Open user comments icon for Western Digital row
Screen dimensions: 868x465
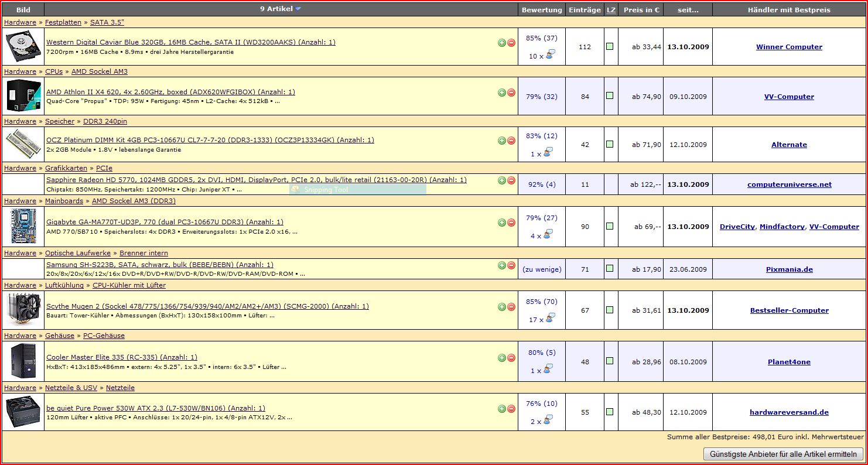click(550, 55)
